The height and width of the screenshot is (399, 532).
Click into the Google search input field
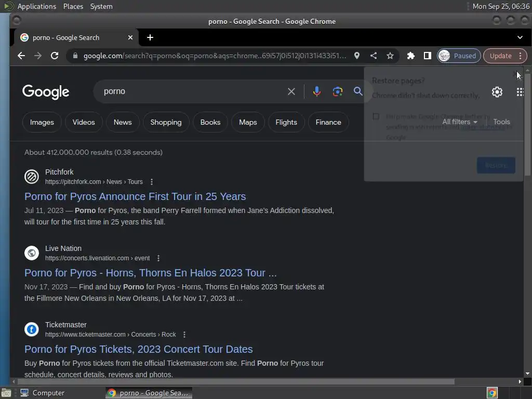(193, 91)
